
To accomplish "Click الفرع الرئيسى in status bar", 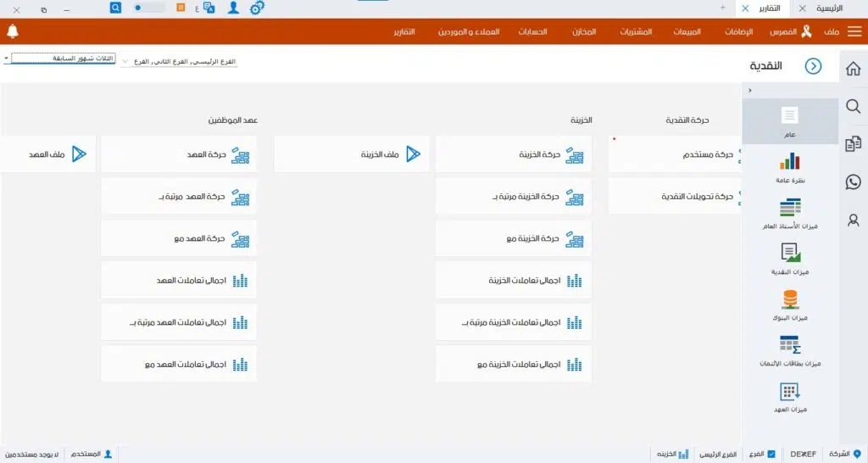I will coord(718,455).
